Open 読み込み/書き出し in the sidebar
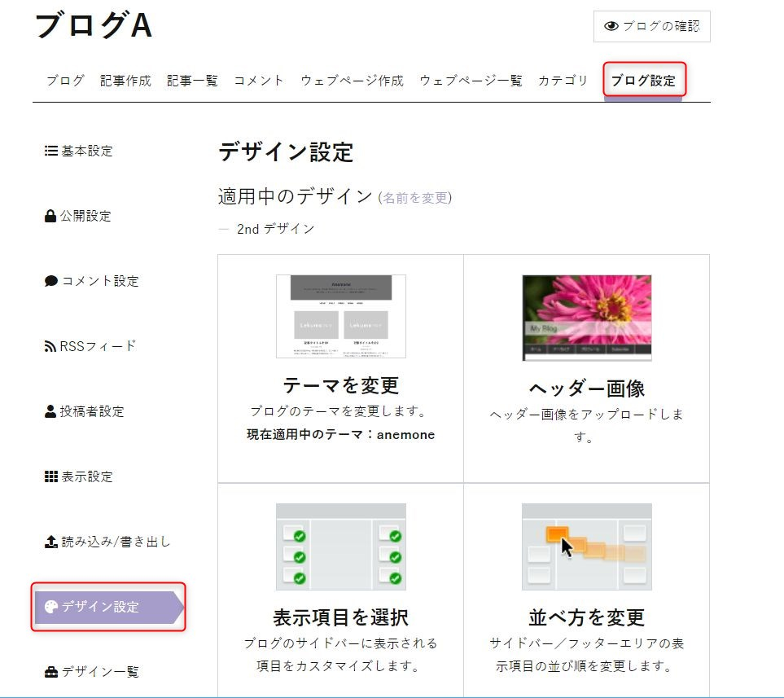This screenshot has height=698, width=784. click(x=107, y=542)
